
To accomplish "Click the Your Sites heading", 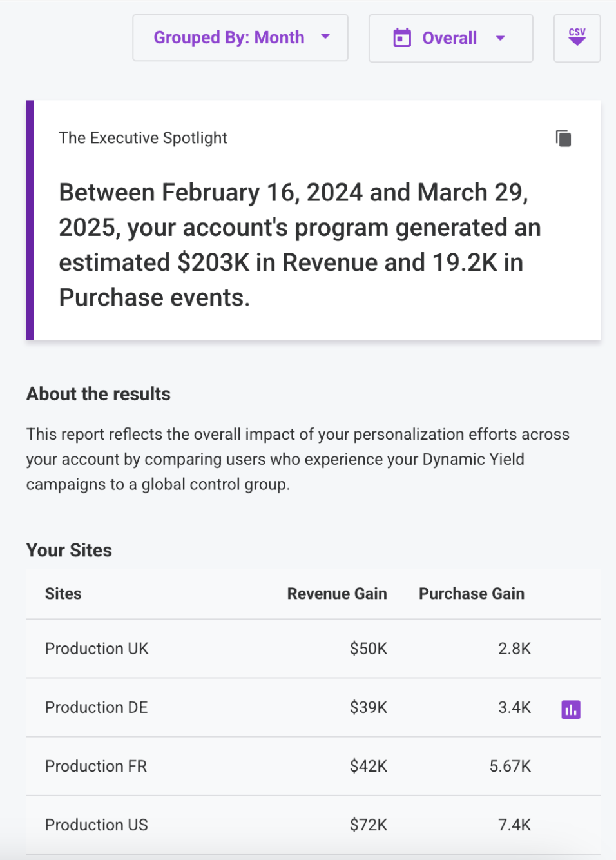I will click(69, 550).
